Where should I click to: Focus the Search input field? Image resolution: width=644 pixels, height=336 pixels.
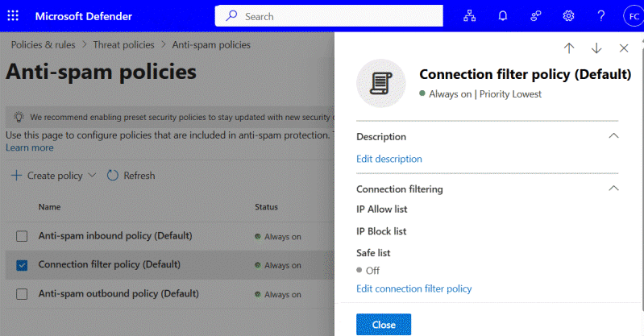pos(329,16)
